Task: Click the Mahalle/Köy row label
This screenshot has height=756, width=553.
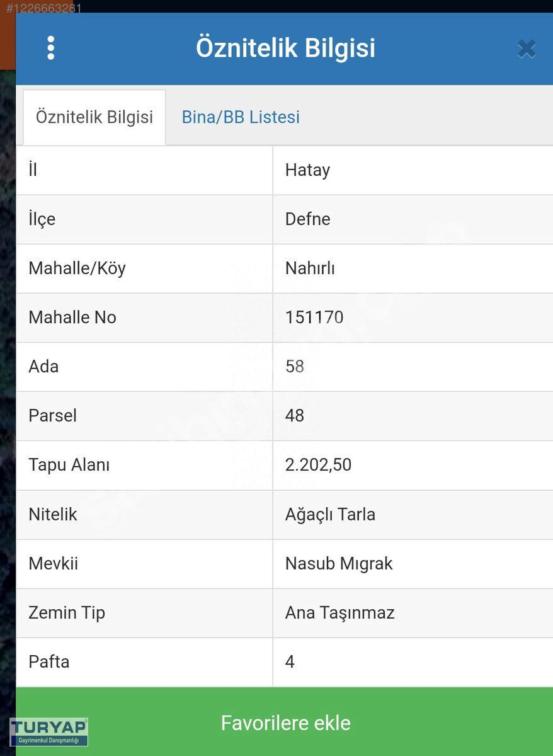Action: [x=77, y=268]
